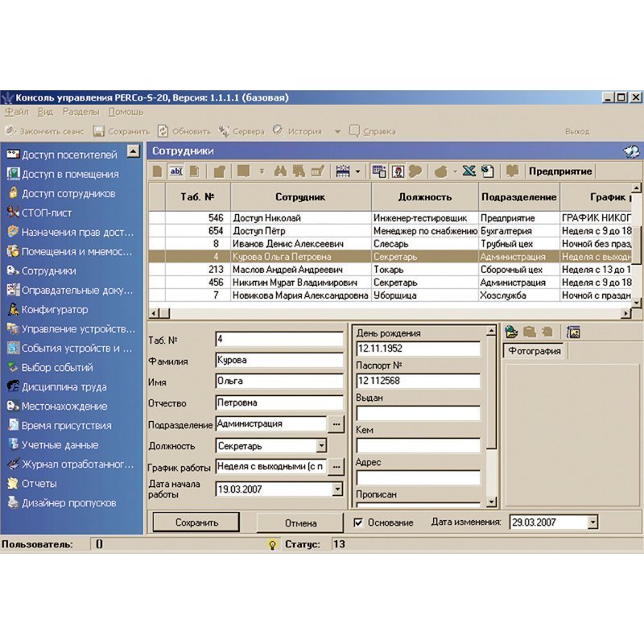Click the table horizontal scrollbar right arrow
Viewport: 644px width, 644px height.
click(x=626, y=313)
